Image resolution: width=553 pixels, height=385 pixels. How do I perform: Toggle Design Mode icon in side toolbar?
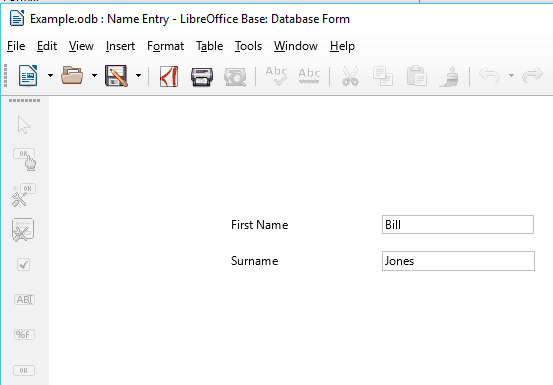tap(23, 159)
